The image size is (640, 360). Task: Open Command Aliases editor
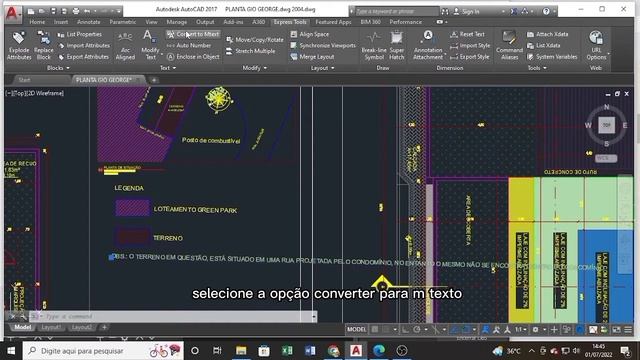coord(509,46)
